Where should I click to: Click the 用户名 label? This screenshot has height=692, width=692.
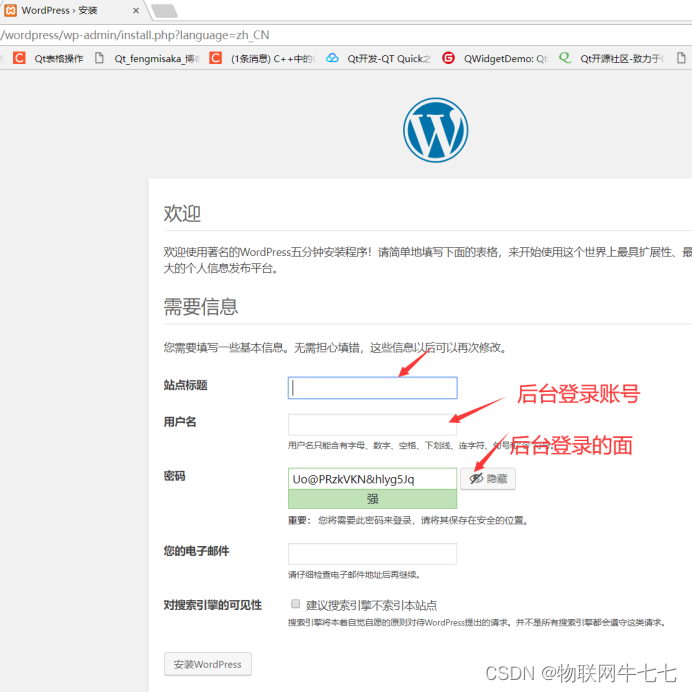pyautogui.click(x=180, y=421)
